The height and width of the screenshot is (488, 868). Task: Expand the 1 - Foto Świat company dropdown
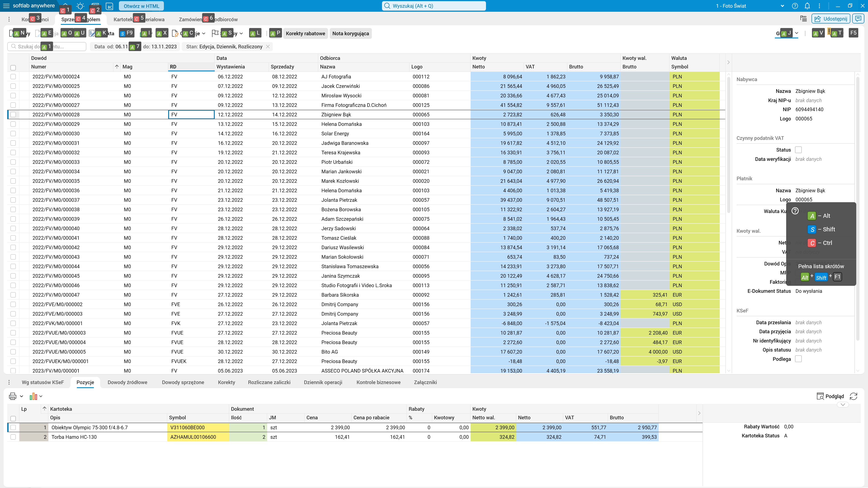click(x=782, y=6)
